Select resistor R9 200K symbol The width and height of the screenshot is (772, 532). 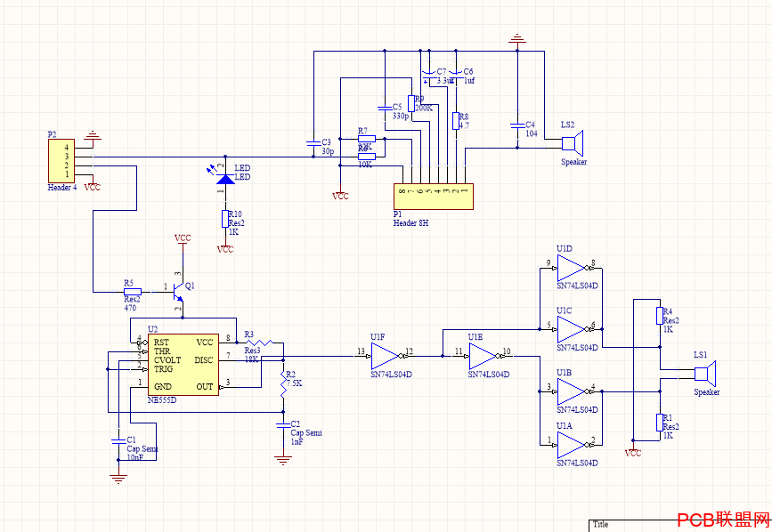411,103
